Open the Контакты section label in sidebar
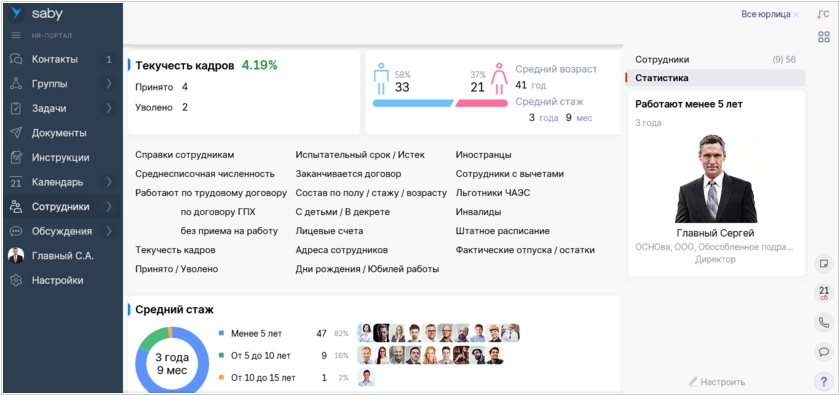Image resolution: width=839 pixels, height=395 pixels. pyautogui.click(x=55, y=59)
